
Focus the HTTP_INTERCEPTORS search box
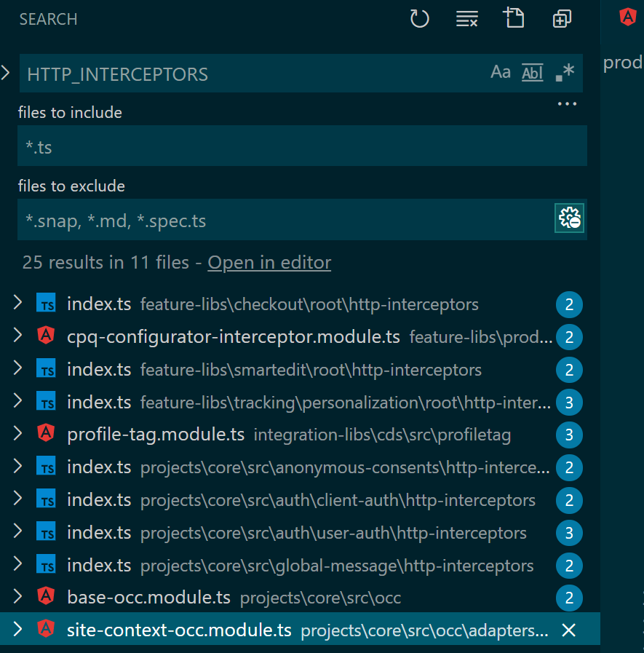pyautogui.click(x=247, y=74)
